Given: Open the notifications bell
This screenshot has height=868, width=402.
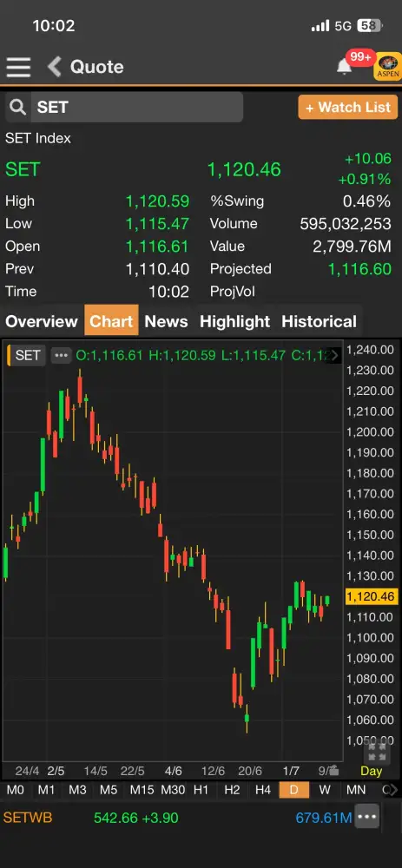Looking at the screenshot, I should (344, 67).
